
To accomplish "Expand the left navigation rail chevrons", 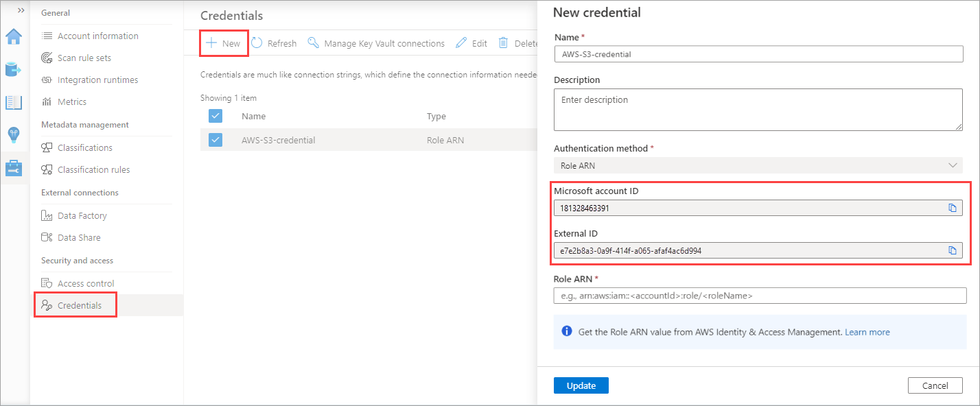I will [21, 10].
